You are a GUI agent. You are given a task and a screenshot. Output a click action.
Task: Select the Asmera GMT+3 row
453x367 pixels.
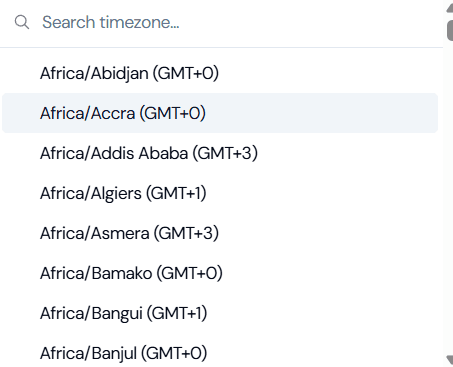[220, 233]
